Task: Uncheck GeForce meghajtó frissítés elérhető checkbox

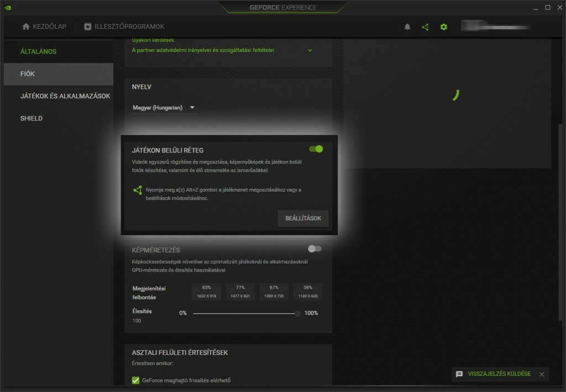Action: [136, 380]
